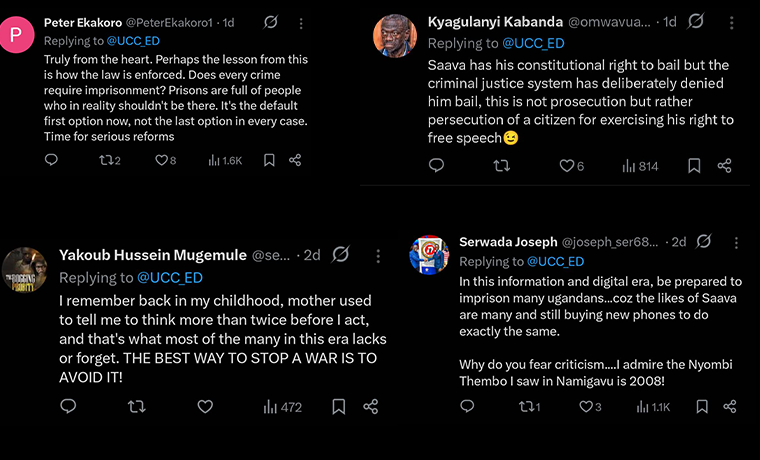
Task: Open @UCC_ED mention in Yakoub's reply
Action: coord(169,278)
